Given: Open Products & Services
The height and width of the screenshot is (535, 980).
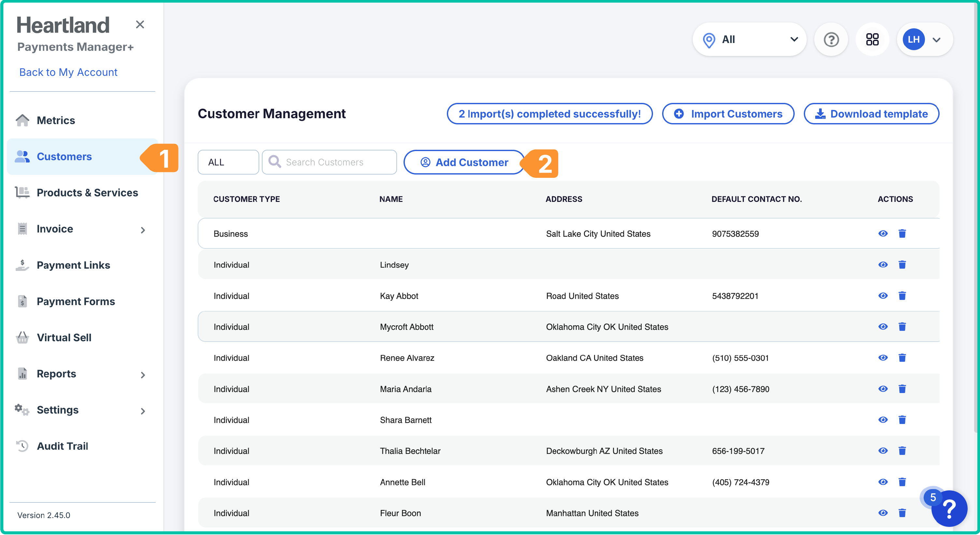Looking at the screenshot, I should tap(82, 193).
